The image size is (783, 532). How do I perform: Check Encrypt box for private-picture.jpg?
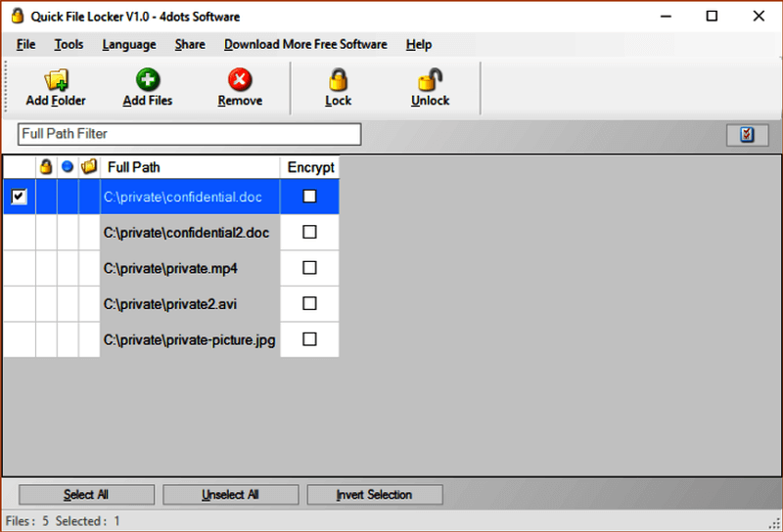(x=309, y=339)
